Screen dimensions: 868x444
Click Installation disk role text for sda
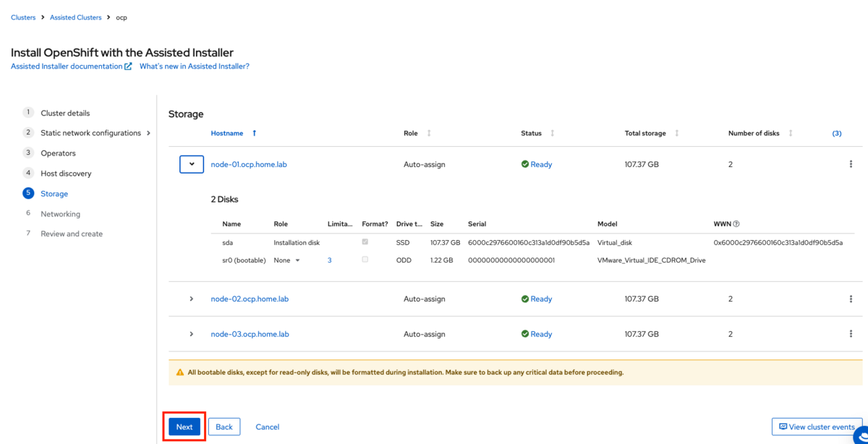(x=297, y=242)
